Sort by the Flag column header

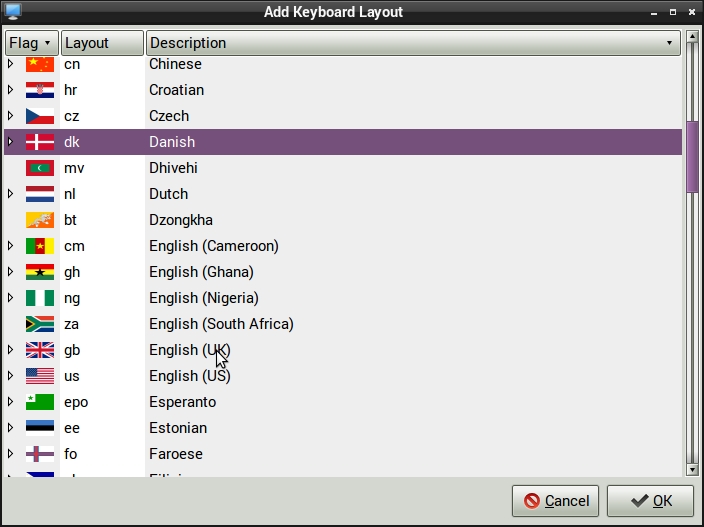[30, 43]
